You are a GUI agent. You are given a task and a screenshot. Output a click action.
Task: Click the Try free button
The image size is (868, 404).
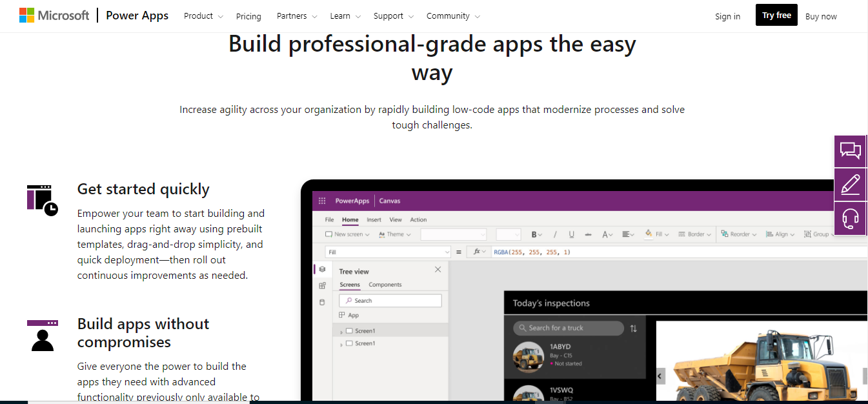pyautogui.click(x=776, y=15)
